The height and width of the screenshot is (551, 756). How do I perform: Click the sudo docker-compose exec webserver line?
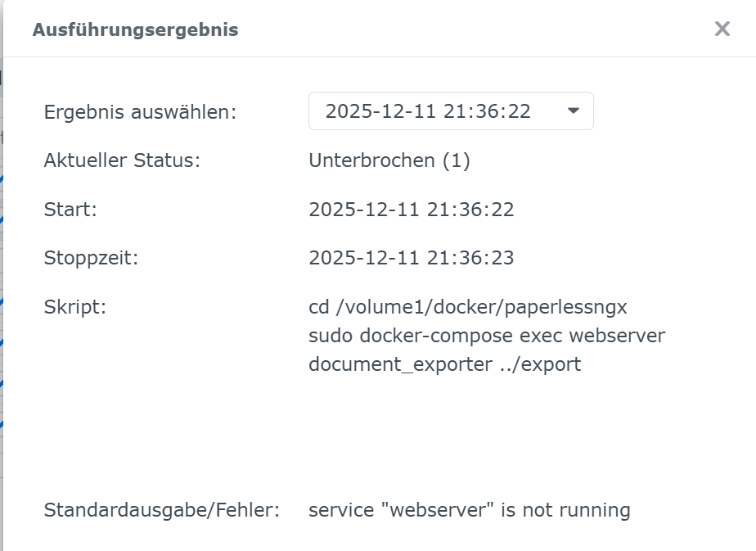tap(487, 336)
